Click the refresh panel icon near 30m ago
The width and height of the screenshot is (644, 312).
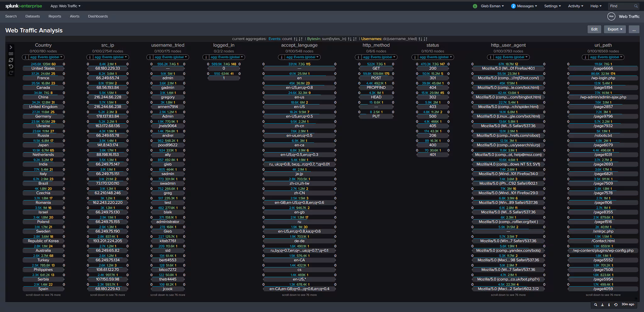(616, 304)
